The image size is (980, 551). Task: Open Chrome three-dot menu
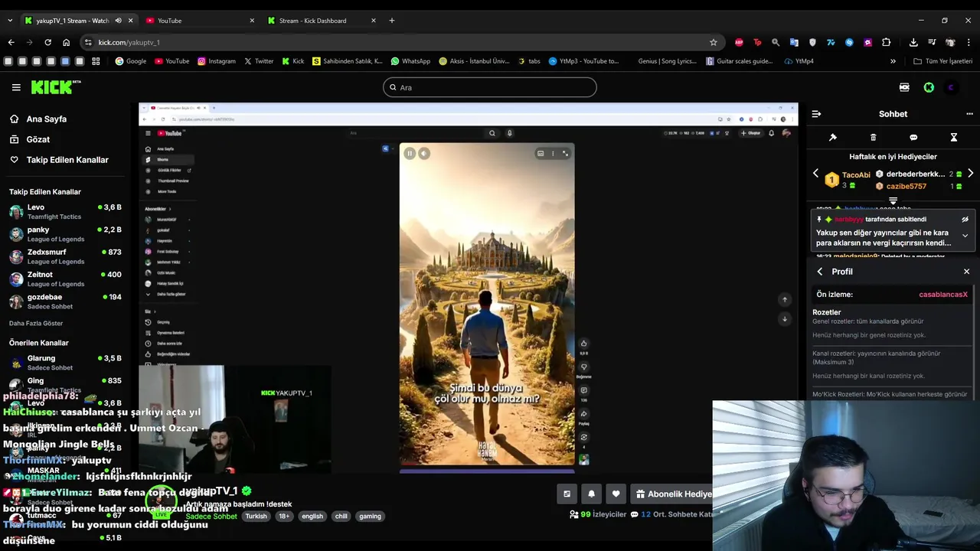coord(969,42)
